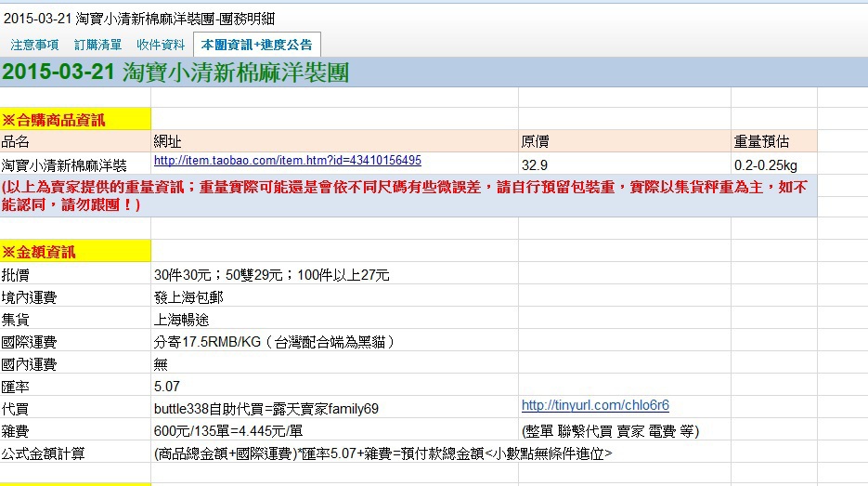Screen dimensions: 868x486
Task: Select the 國際運費 row label
Action: tap(75, 341)
